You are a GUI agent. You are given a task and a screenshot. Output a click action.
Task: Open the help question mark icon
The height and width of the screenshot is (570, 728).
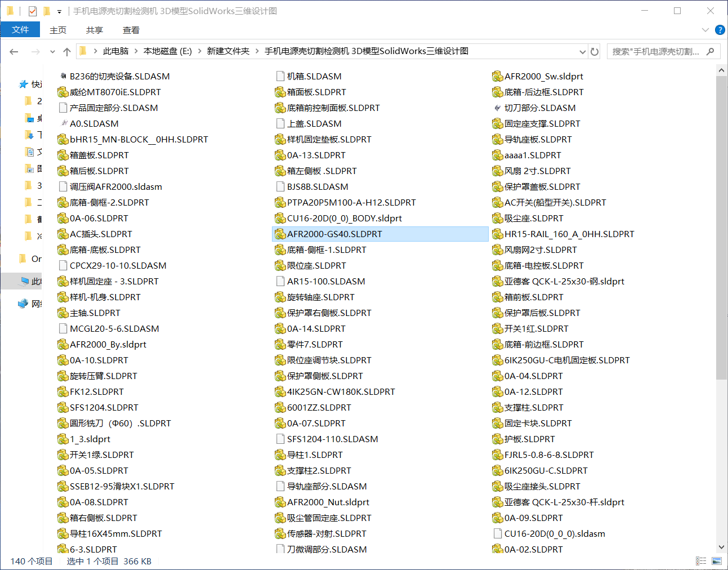720,30
